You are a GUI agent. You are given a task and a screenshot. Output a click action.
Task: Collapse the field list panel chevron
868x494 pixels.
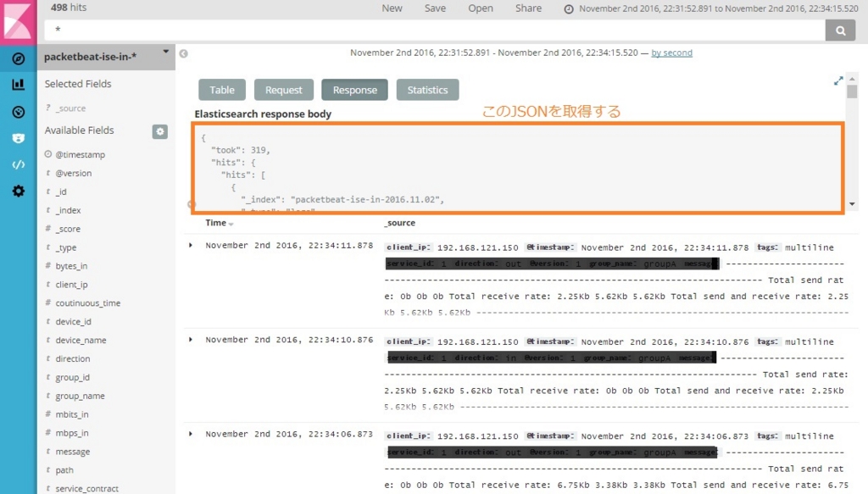tap(183, 53)
